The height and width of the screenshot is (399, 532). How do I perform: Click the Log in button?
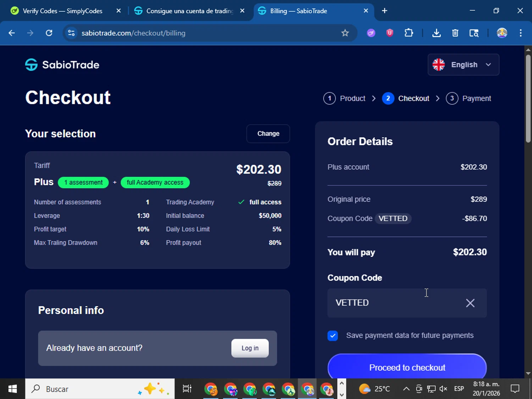(x=250, y=348)
